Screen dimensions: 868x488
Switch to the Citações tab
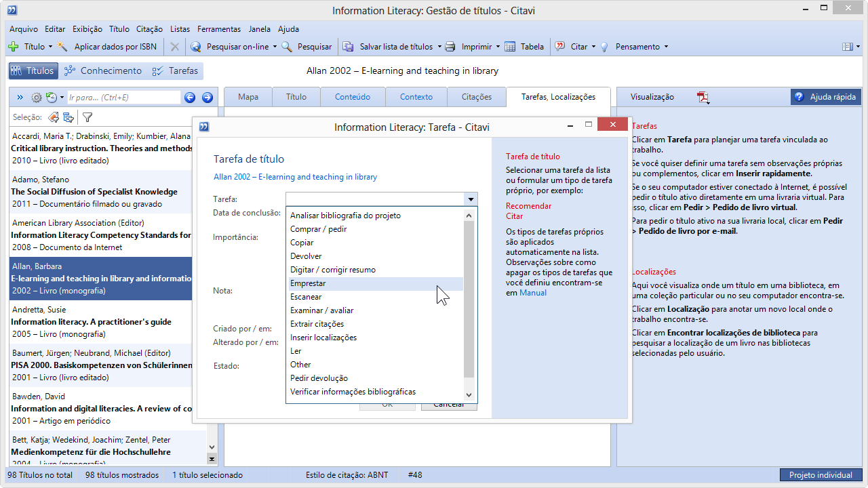click(x=477, y=97)
